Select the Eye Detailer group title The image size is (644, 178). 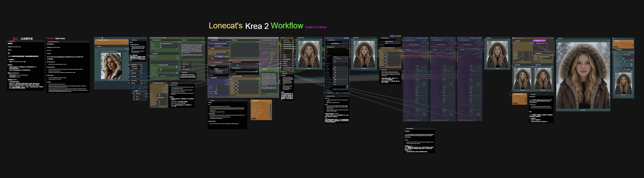pos(434,38)
